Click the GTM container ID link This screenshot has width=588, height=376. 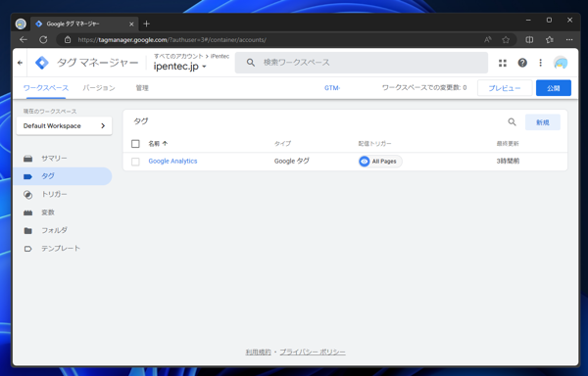332,88
